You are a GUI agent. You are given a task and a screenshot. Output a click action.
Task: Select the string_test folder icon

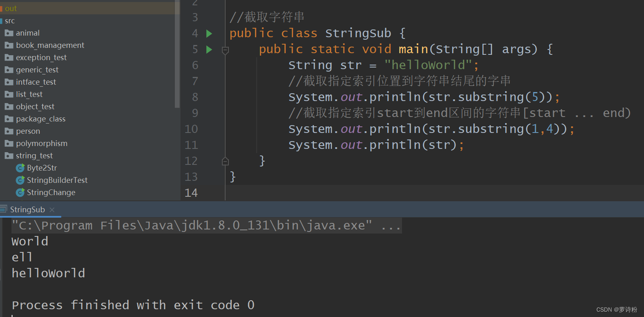(x=9, y=155)
